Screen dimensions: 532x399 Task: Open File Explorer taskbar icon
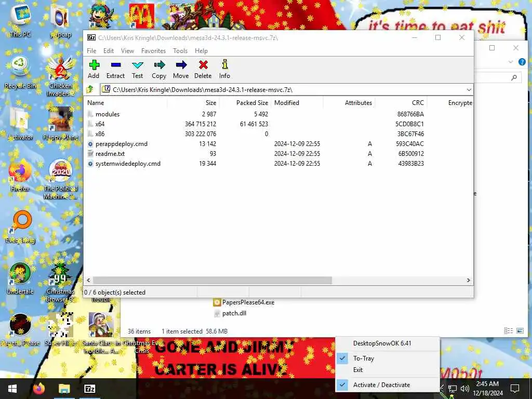tap(64, 389)
